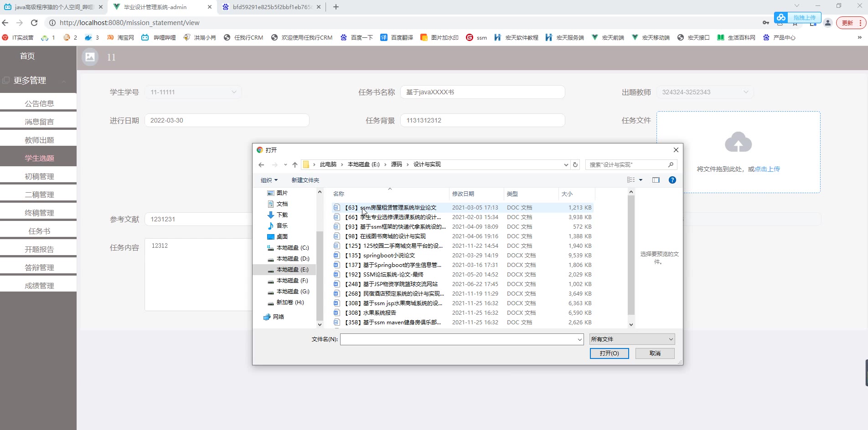
Task: Click the 点击上传 link
Action: click(x=767, y=169)
